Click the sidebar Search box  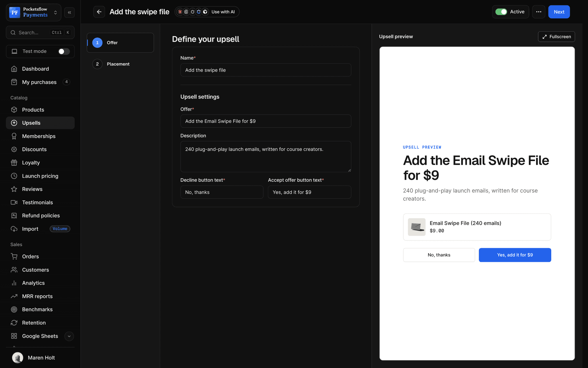tap(40, 32)
